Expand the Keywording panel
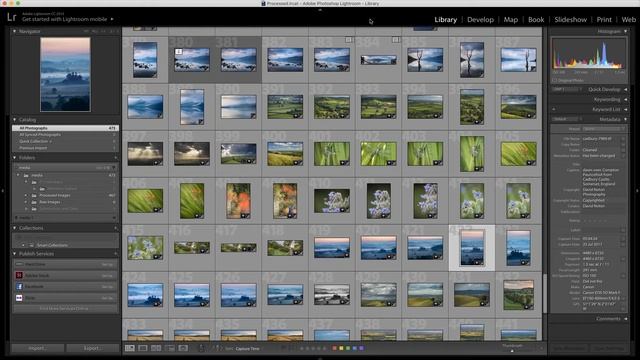This screenshot has width=640, height=360. (x=625, y=99)
